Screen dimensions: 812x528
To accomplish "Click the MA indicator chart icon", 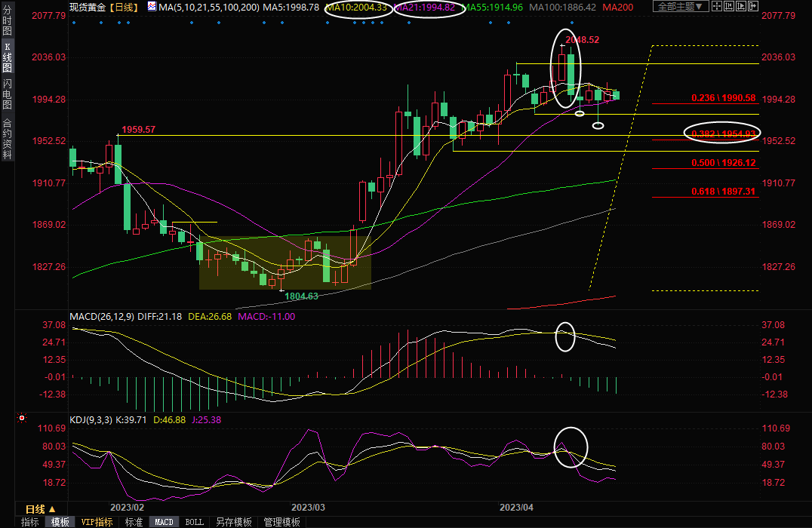I will (x=152, y=7).
